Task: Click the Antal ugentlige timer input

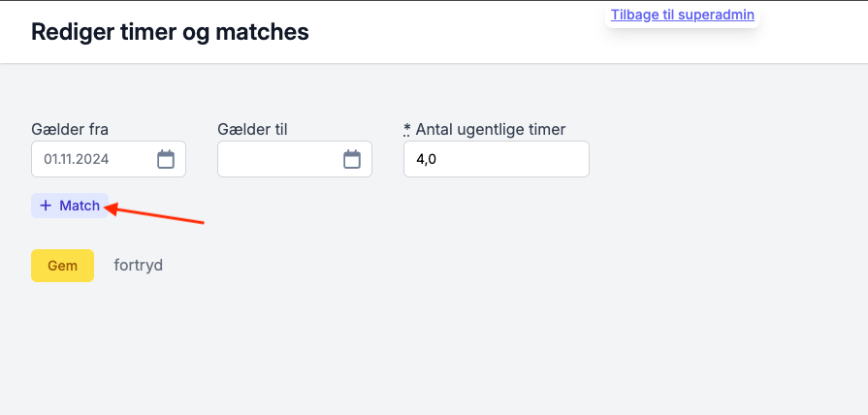Action: (x=497, y=159)
